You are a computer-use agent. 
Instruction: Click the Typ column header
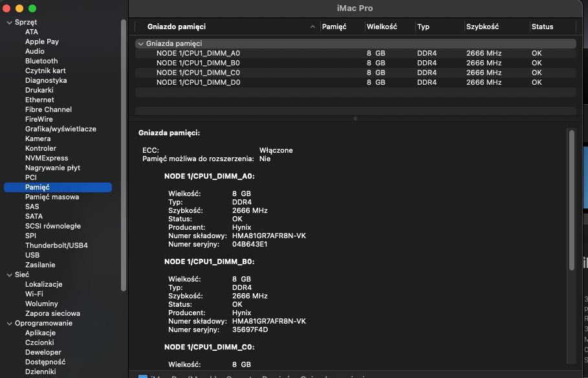pos(423,27)
